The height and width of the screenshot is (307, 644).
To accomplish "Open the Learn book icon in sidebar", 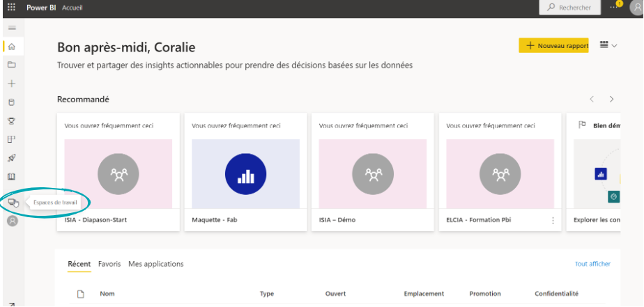I will 11,177.
